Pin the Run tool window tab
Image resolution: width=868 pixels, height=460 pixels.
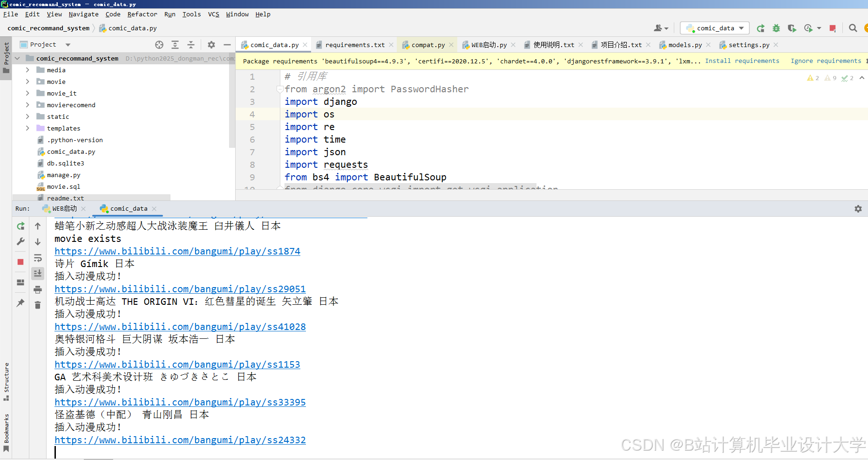[20, 303]
